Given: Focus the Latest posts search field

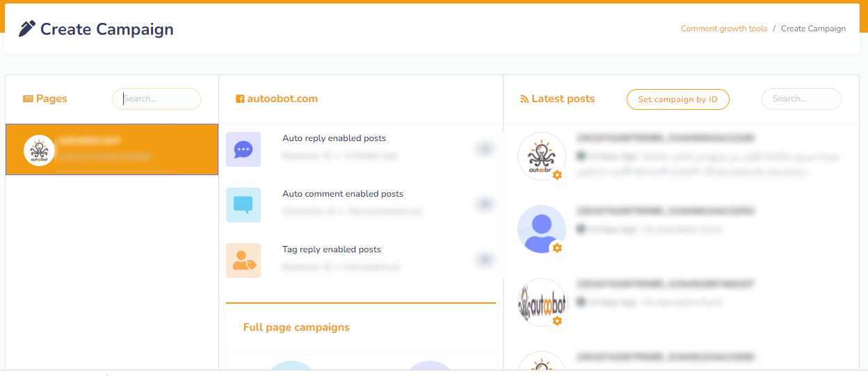Looking at the screenshot, I should pyautogui.click(x=801, y=99).
